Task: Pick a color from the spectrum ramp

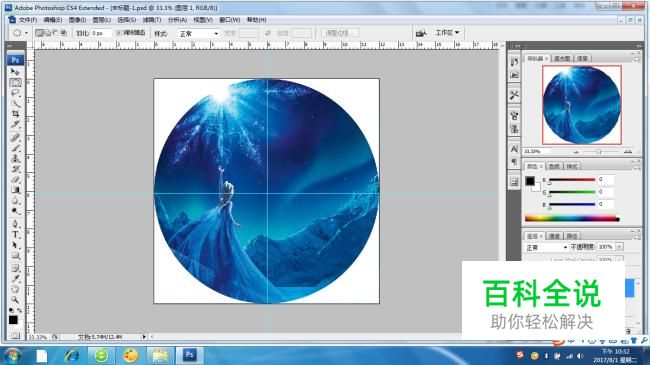Action: [x=572, y=218]
